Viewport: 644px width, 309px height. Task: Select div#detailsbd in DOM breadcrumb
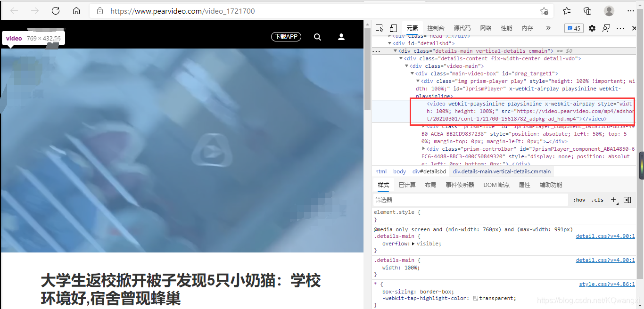coord(429,171)
